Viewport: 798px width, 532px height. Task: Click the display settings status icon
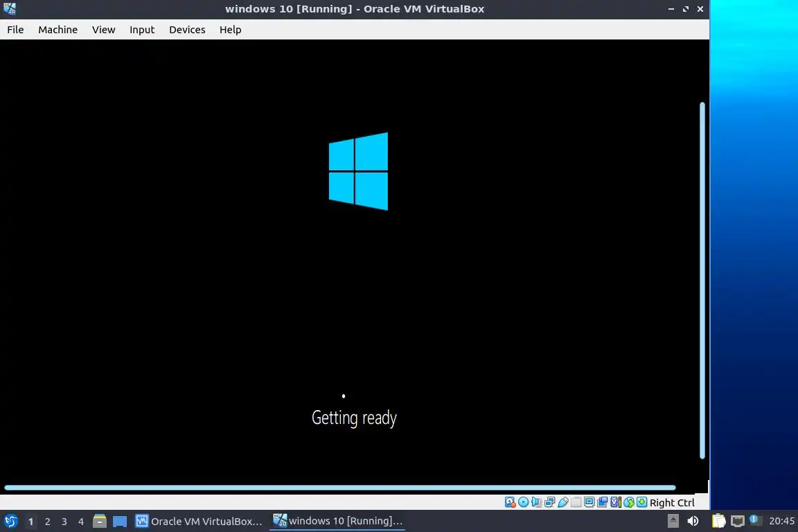click(x=589, y=502)
